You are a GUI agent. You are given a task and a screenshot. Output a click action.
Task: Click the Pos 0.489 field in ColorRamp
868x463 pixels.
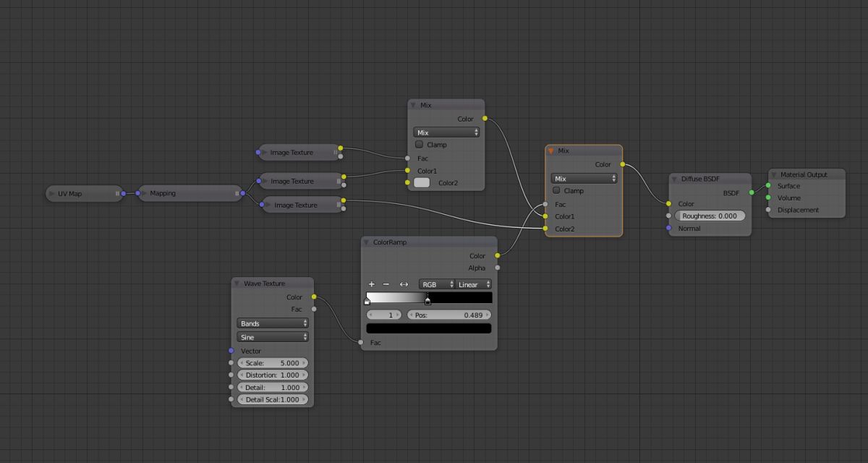point(449,315)
